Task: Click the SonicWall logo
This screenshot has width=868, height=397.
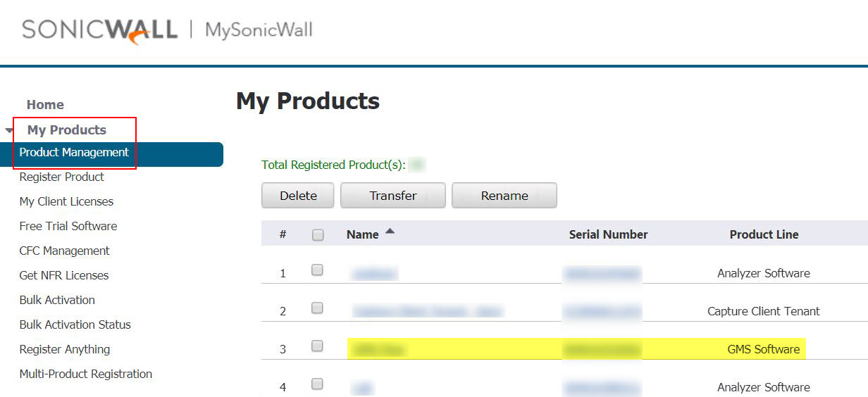Action: (99, 30)
